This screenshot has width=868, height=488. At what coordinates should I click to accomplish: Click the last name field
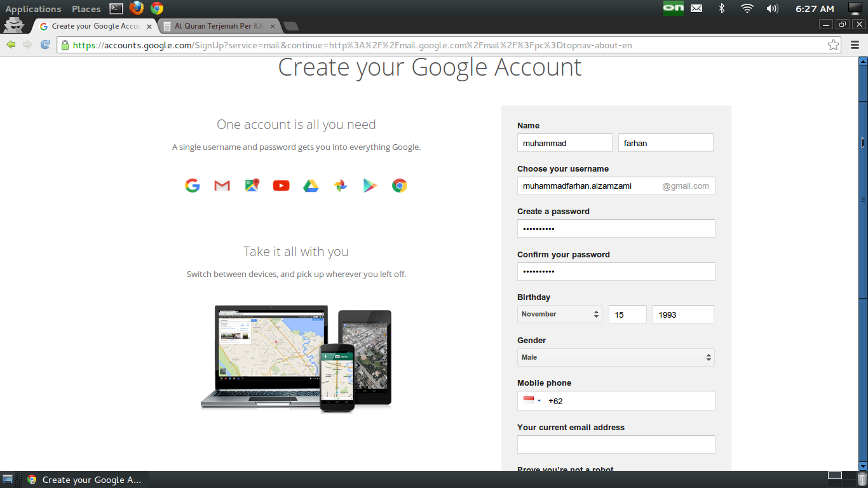pos(666,143)
